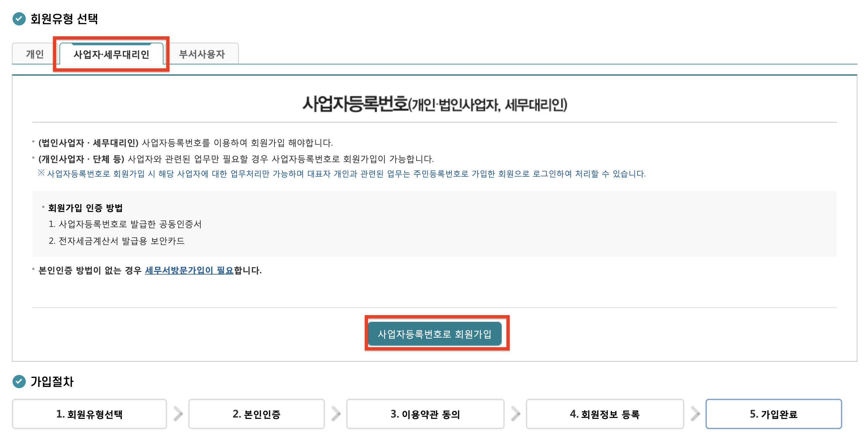Click the 전자세금계산서 발급용 보안카드 list item
Screen dimensions: 868x444
pos(121,241)
